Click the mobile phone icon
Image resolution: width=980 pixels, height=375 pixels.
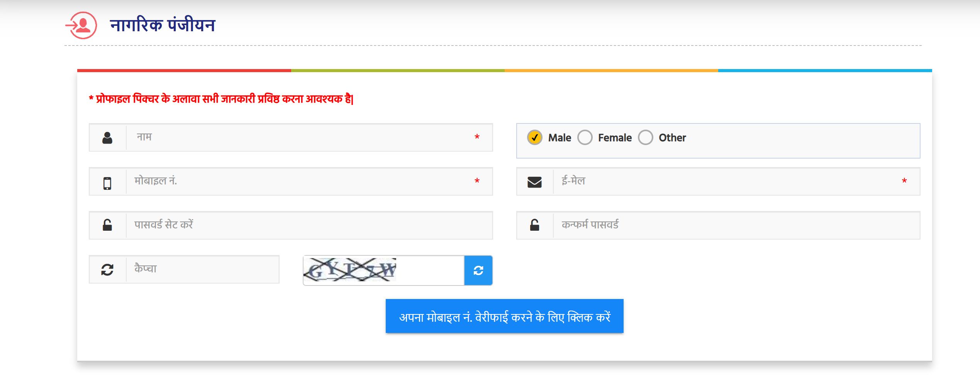[107, 182]
